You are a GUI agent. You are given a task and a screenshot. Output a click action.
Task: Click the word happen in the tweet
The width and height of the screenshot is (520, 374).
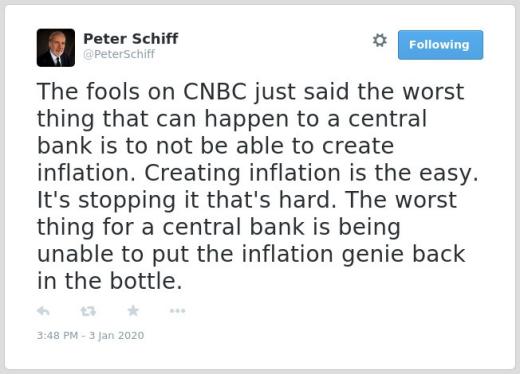click(246, 119)
